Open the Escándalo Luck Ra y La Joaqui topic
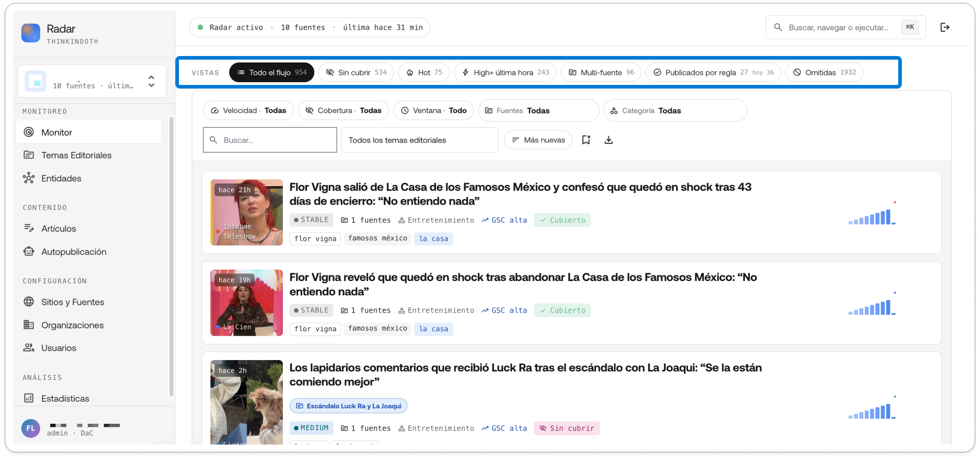The image size is (980, 459). click(348, 406)
